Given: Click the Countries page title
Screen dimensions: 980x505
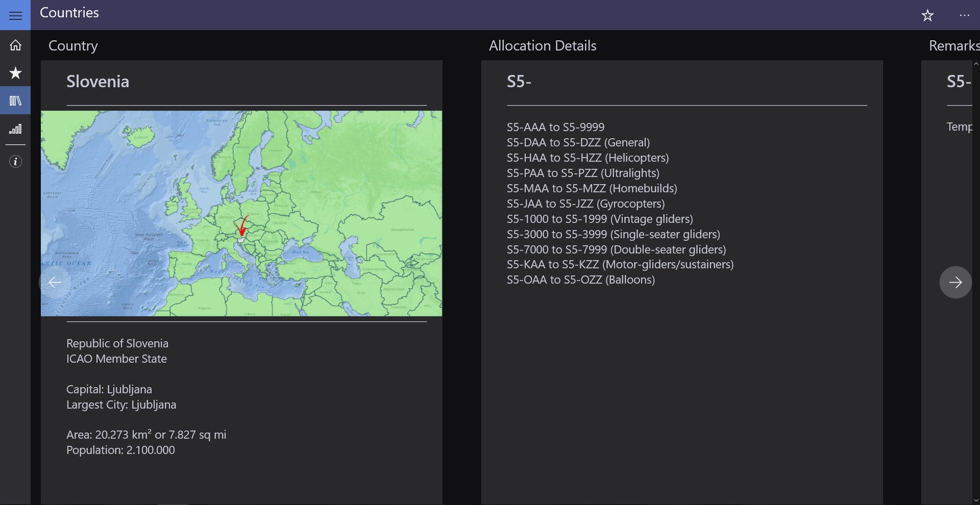Looking at the screenshot, I should tap(69, 13).
